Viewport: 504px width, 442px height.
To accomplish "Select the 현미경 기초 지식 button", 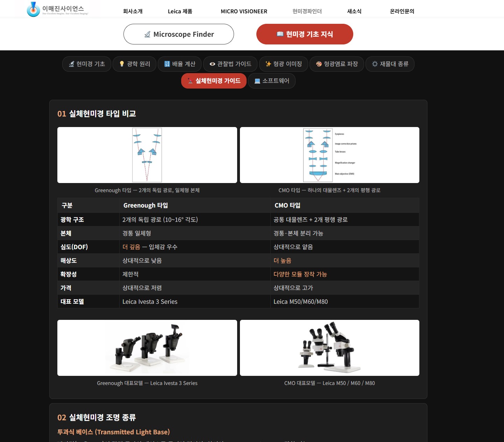I will pyautogui.click(x=305, y=34).
